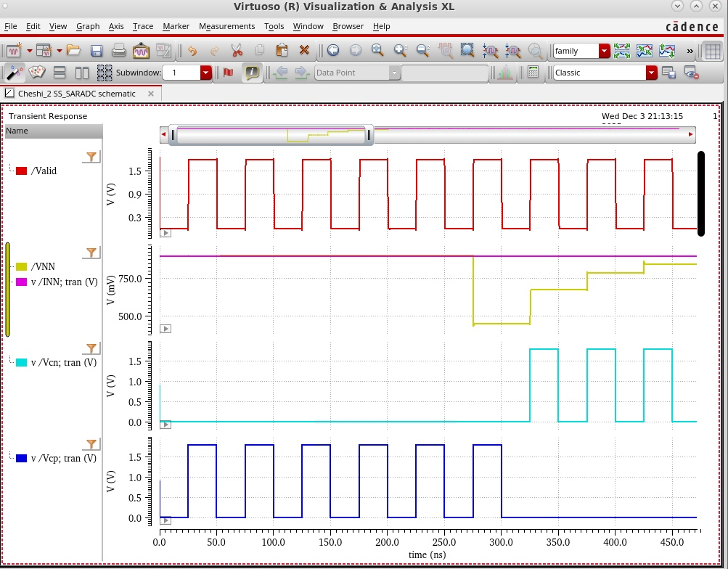Open the new subwindow layout icon
Image resolution: width=728 pixels, height=569 pixels.
coord(44,50)
